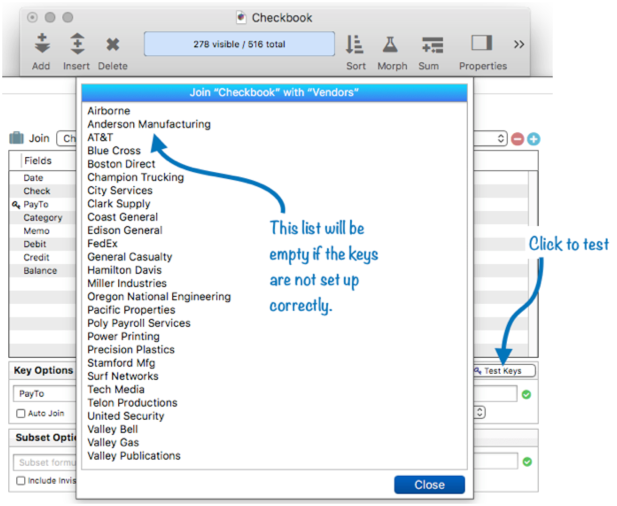Select Poly Payroll Services in the list
Image resolution: width=617 pixels, height=506 pixels.
pyautogui.click(x=139, y=323)
